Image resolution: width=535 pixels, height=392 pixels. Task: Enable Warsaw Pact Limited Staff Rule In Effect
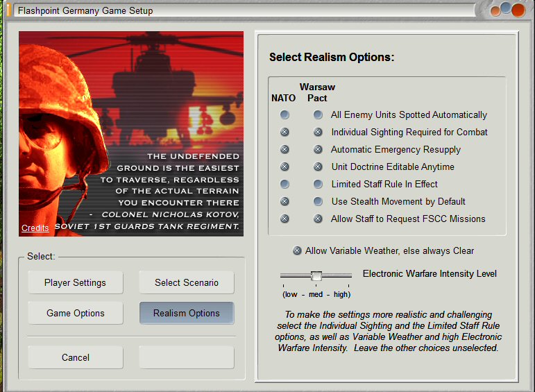(318, 185)
